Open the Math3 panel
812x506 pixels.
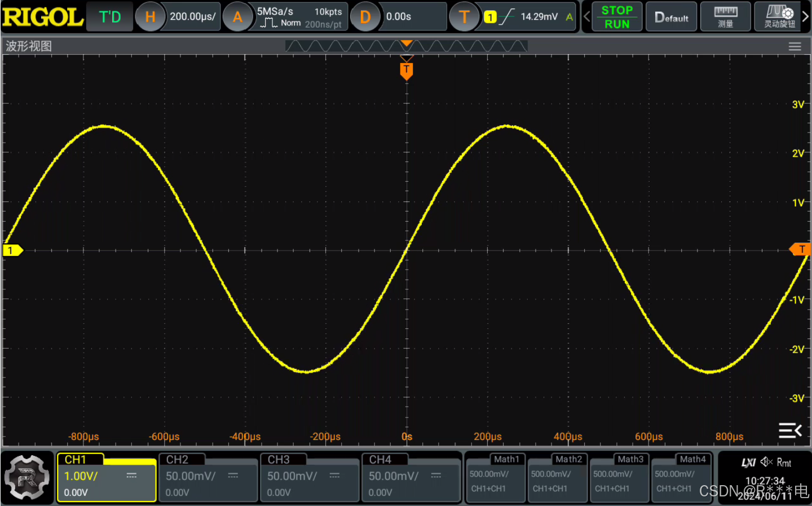coord(619,477)
